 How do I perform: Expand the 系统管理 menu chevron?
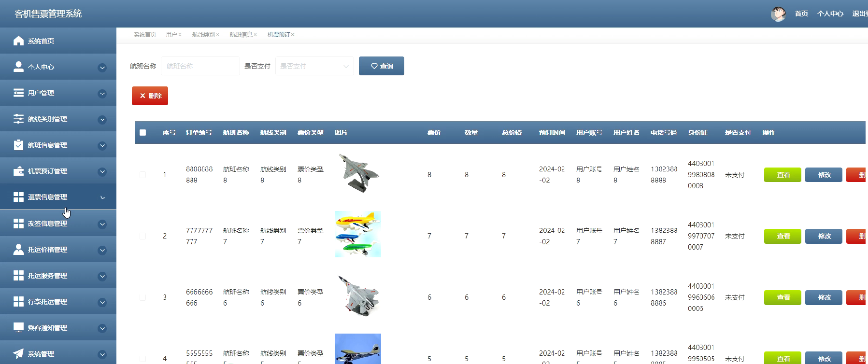coord(102,355)
